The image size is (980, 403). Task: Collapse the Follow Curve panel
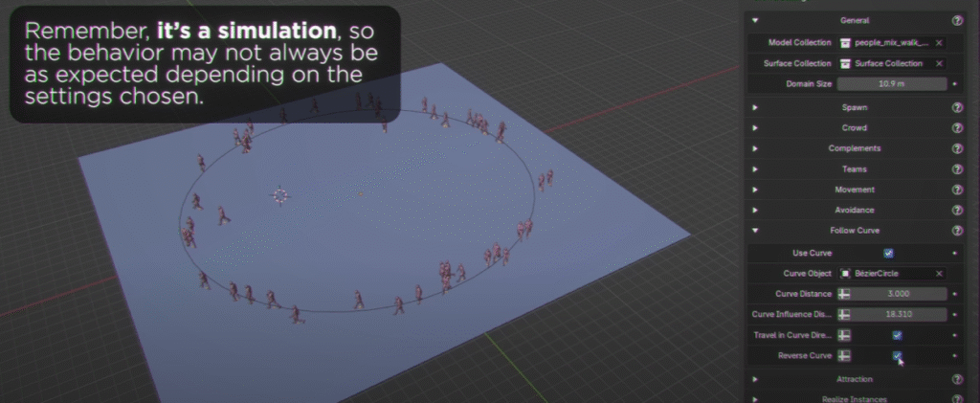[x=755, y=231]
